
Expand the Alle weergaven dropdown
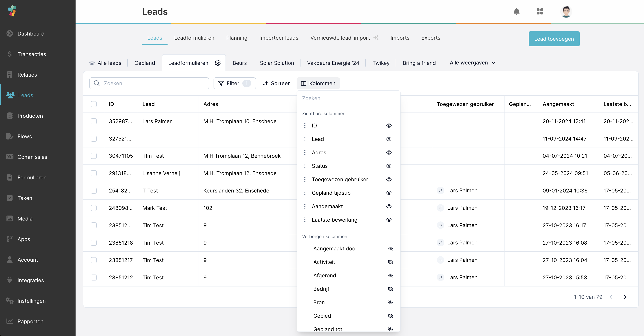pos(472,63)
